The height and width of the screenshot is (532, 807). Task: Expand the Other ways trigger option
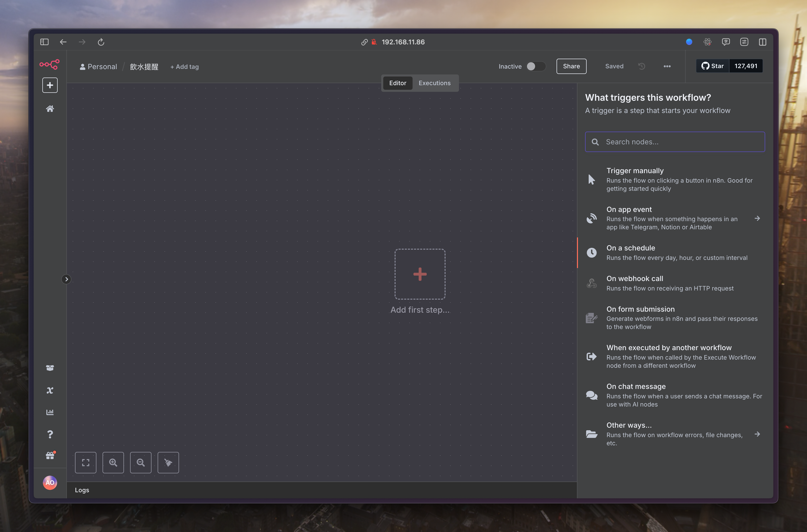pos(757,434)
